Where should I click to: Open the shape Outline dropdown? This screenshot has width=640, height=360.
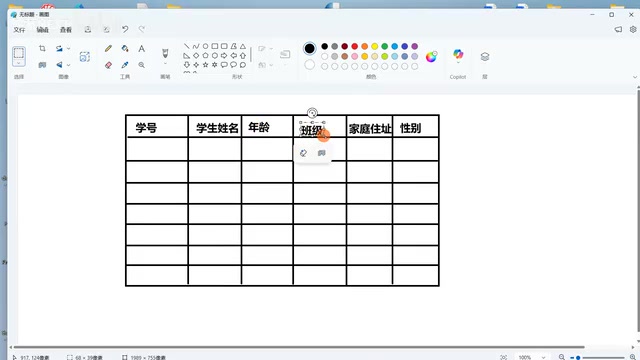coord(265,49)
